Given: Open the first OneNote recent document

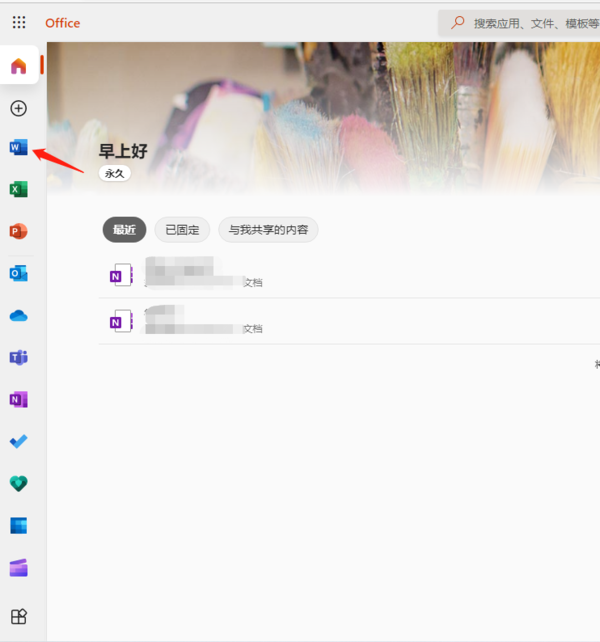Looking at the screenshot, I should 349,275.
